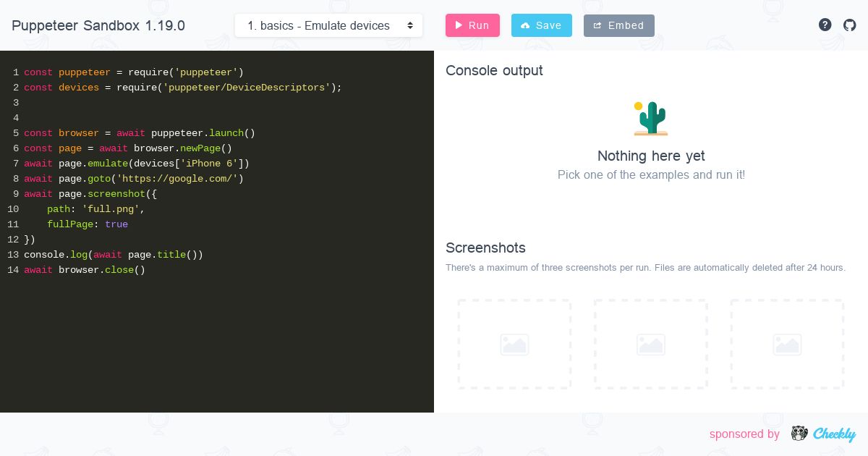
Task: Click line number 3 in the editor gutter
Action: (x=16, y=103)
